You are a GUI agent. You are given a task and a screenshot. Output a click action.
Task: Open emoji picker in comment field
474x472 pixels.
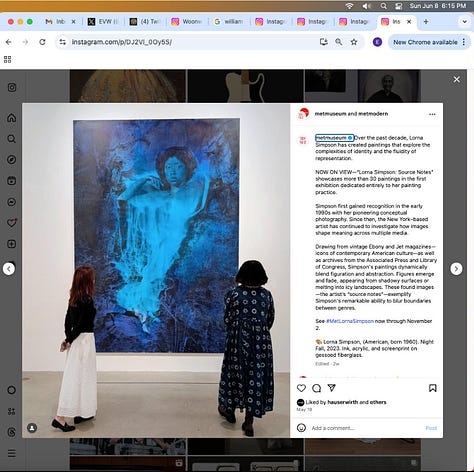point(301,428)
